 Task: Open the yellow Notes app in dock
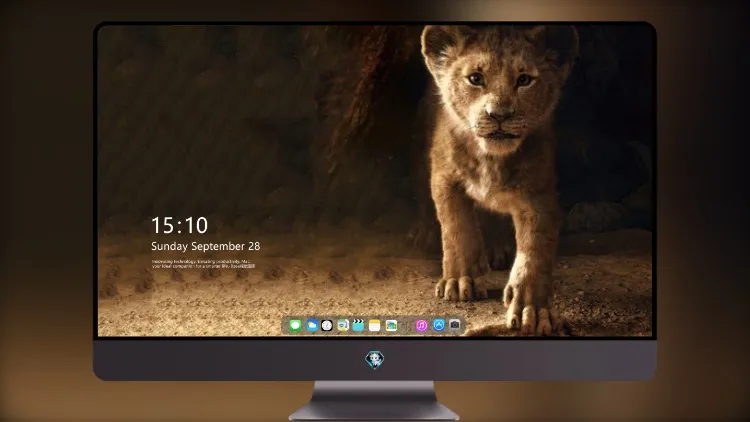tap(375, 325)
